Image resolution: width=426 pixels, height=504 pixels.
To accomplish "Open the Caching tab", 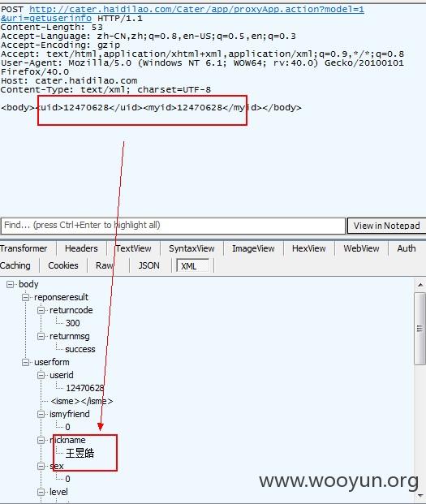I will (15, 265).
